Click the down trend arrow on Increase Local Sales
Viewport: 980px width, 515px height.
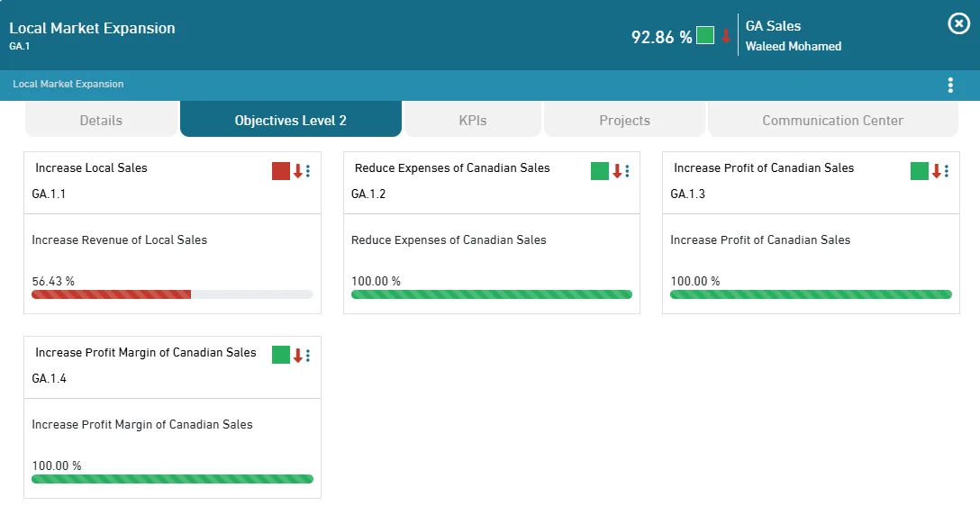point(297,171)
